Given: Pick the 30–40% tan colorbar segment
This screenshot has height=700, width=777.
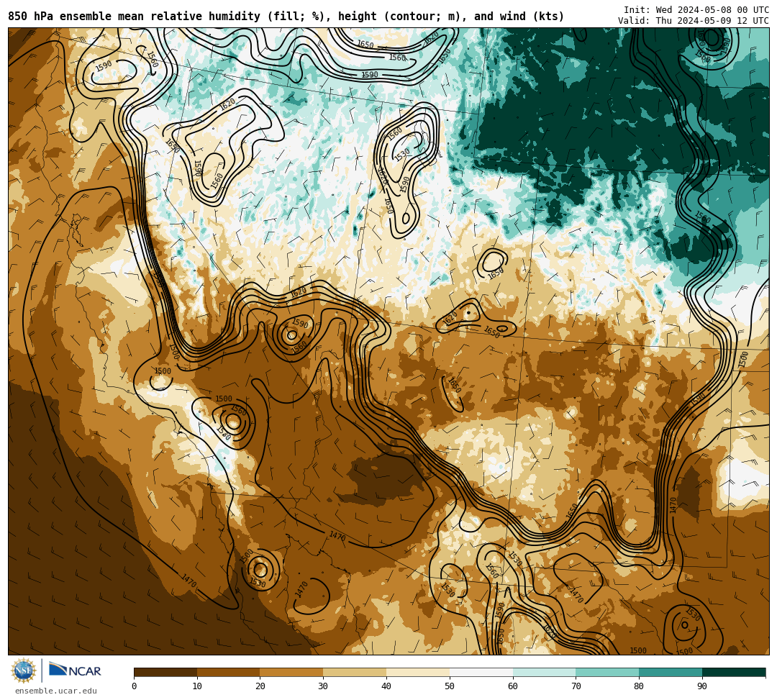Looking at the screenshot, I should [355, 672].
